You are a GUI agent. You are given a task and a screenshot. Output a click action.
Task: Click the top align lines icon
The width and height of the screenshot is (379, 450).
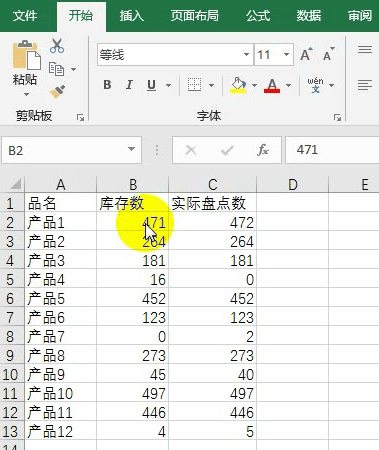[365, 50]
